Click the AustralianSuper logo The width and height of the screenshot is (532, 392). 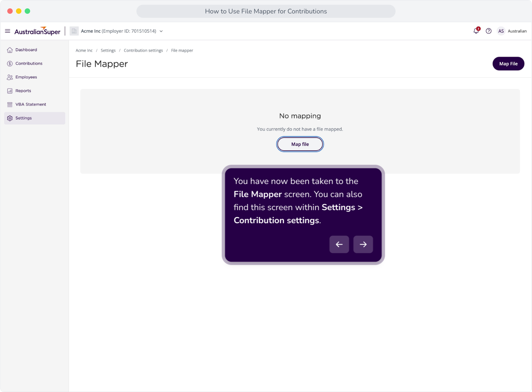coord(37,31)
